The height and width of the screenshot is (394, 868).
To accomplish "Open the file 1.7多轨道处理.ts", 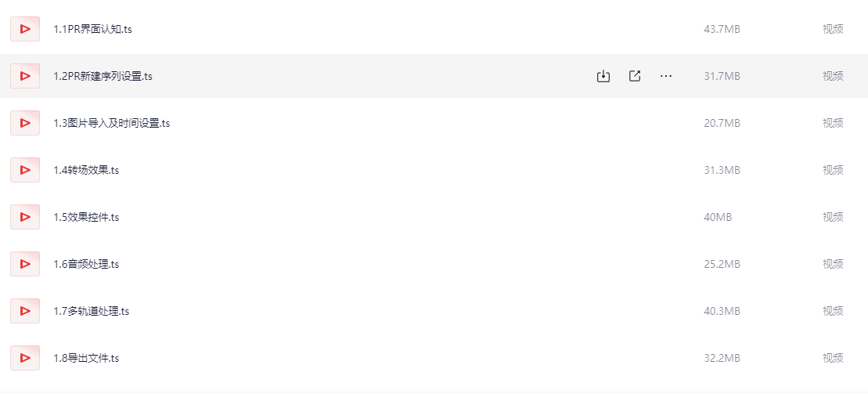I will 92,312.
